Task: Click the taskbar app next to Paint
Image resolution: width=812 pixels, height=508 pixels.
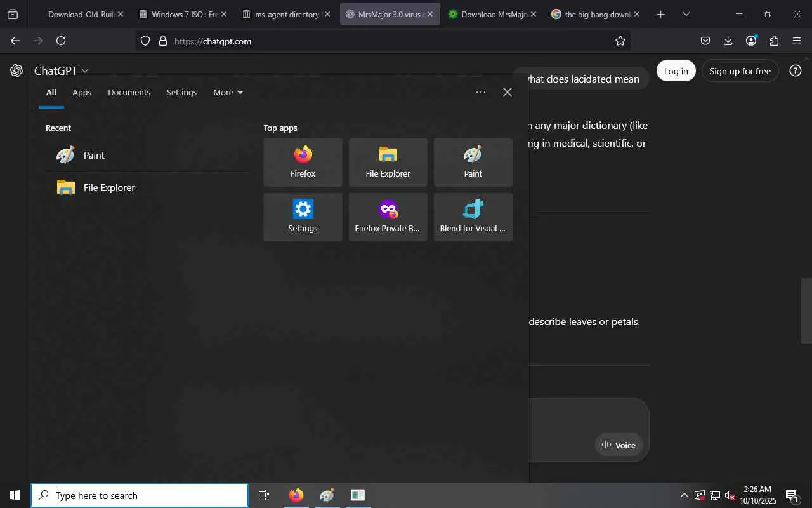Action: (358, 495)
